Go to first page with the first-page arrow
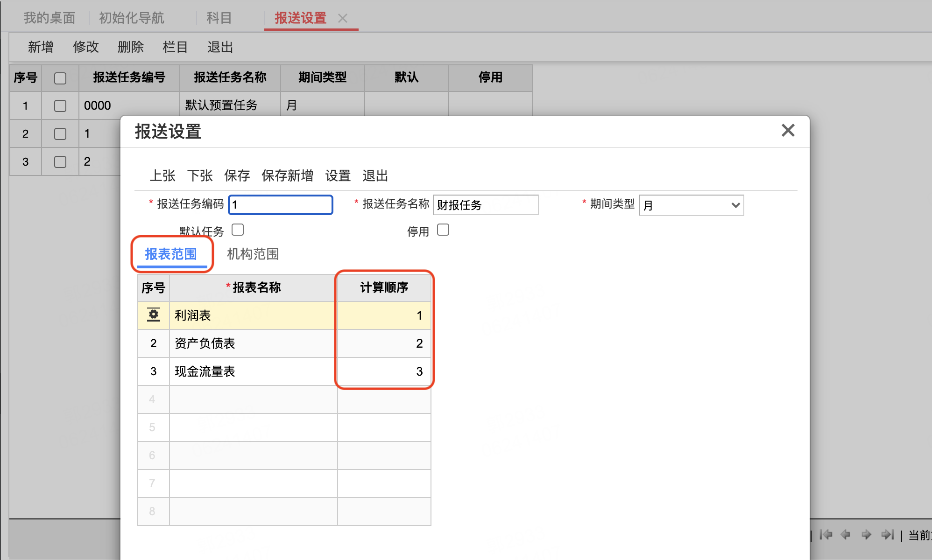This screenshot has height=560, width=932. click(826, 534)
